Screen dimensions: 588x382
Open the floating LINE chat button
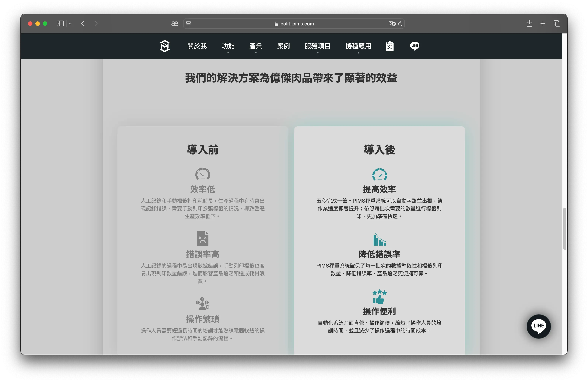(x=539, y=326)
